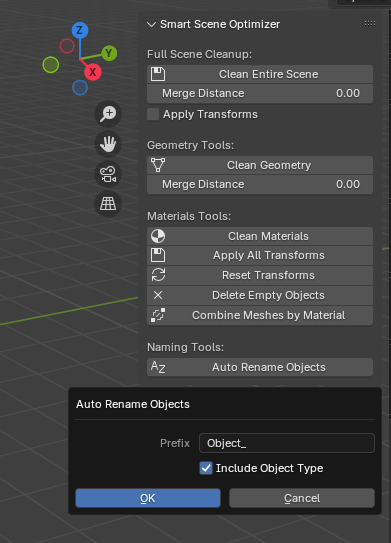Switch perspective/orthographic grid icon
The height and width of the screenshot is (543, 391).
coord(108,204)
